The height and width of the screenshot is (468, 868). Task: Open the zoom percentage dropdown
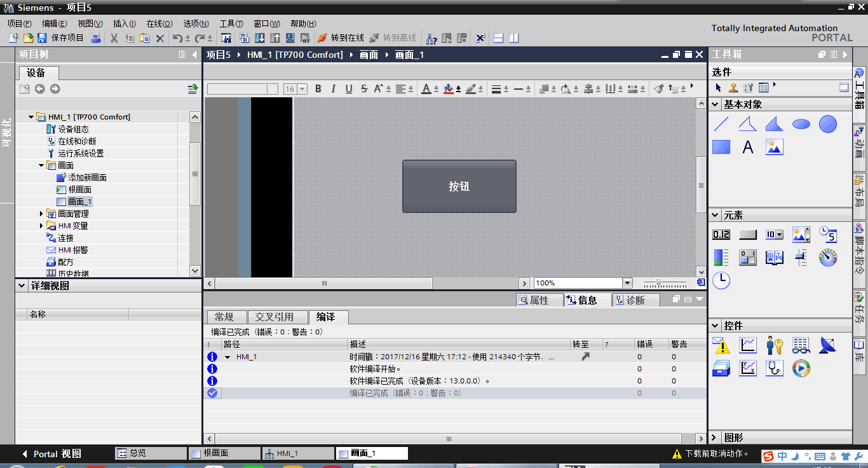coord(628,283)
